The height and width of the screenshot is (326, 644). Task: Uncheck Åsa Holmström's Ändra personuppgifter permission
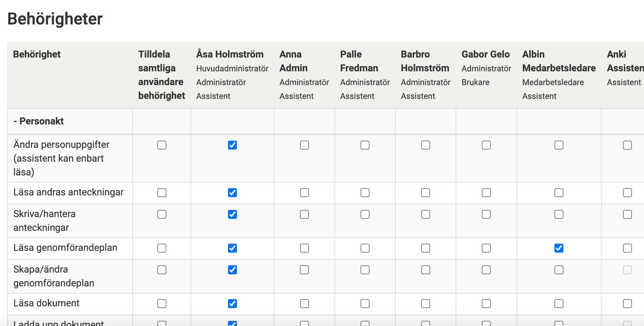point(232,145)
